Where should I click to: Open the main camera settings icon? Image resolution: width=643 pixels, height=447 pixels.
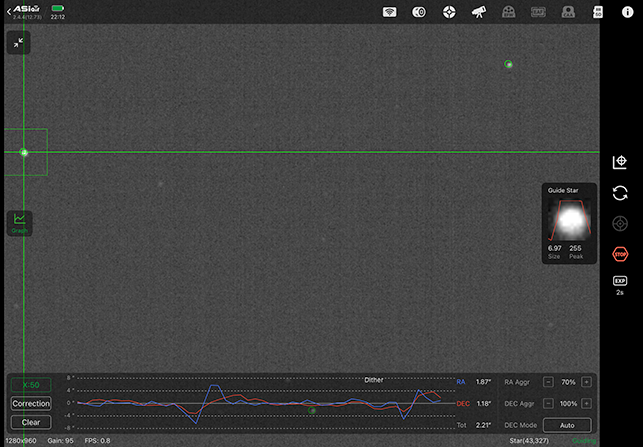tap(420, 12)
